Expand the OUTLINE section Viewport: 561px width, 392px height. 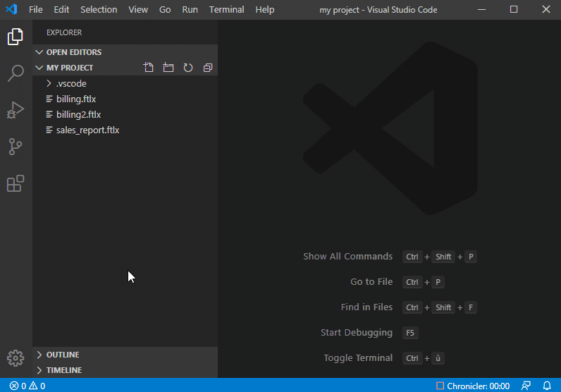pyautogui.click(x=39, y=355)
